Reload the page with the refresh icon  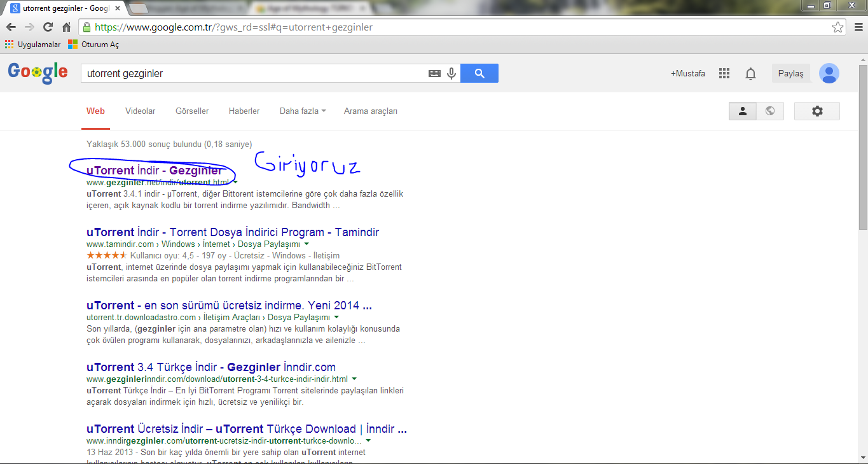(48, 27)
